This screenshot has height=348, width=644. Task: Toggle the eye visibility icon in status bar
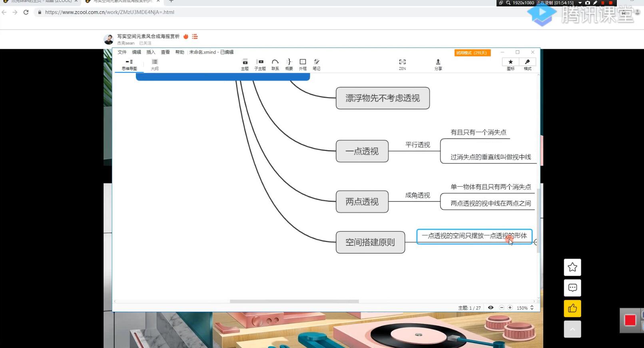490,308
